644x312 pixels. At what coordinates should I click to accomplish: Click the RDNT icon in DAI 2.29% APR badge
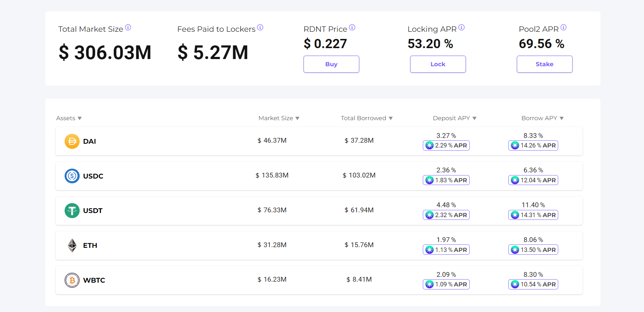pos(430,145)
